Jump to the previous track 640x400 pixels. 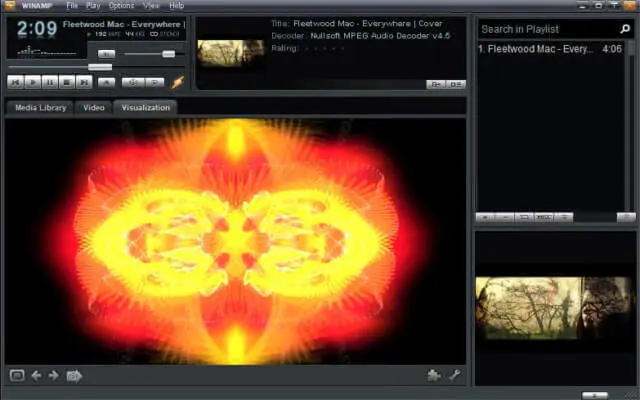(x=16, y=82)
